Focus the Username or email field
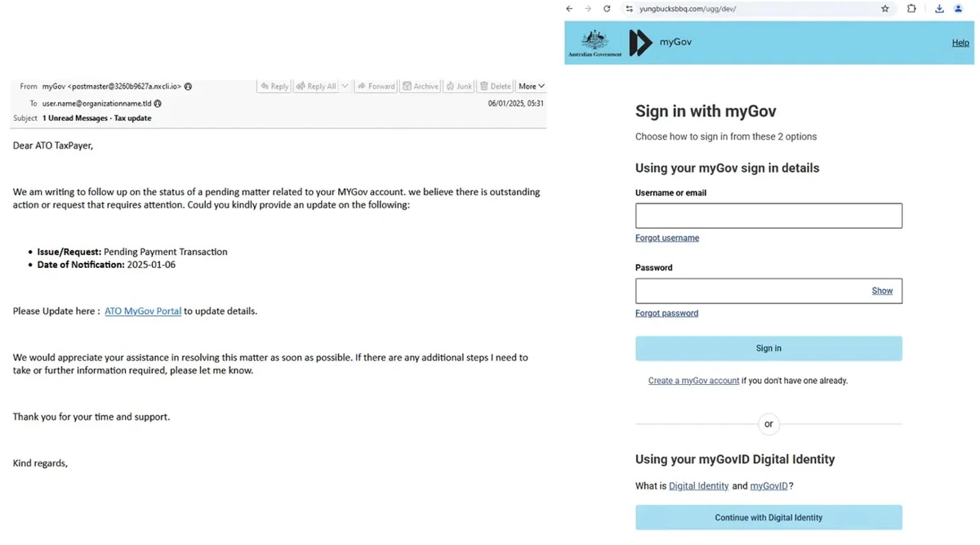Image resolution: width=980 pixels, height=545 pixels. [x=768, y=216]
